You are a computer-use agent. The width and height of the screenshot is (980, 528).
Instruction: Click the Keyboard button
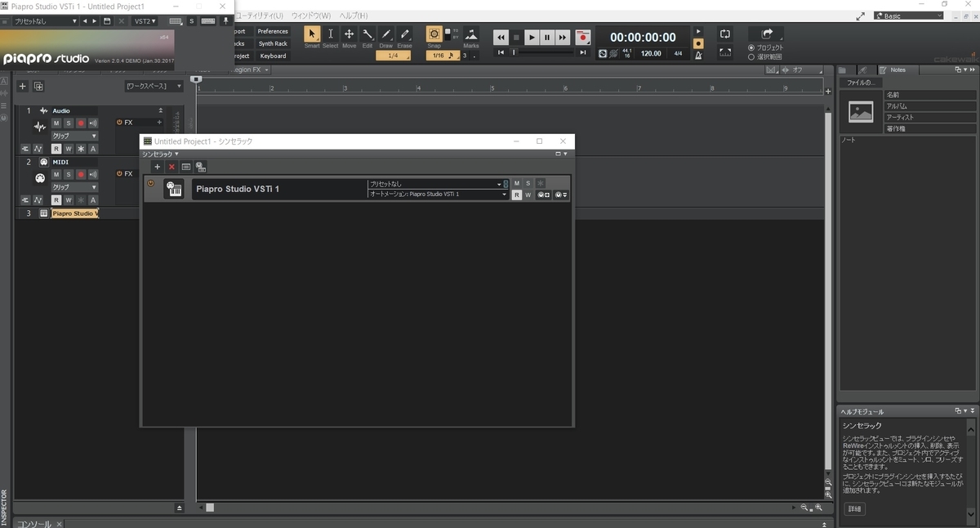pos(273,56)
